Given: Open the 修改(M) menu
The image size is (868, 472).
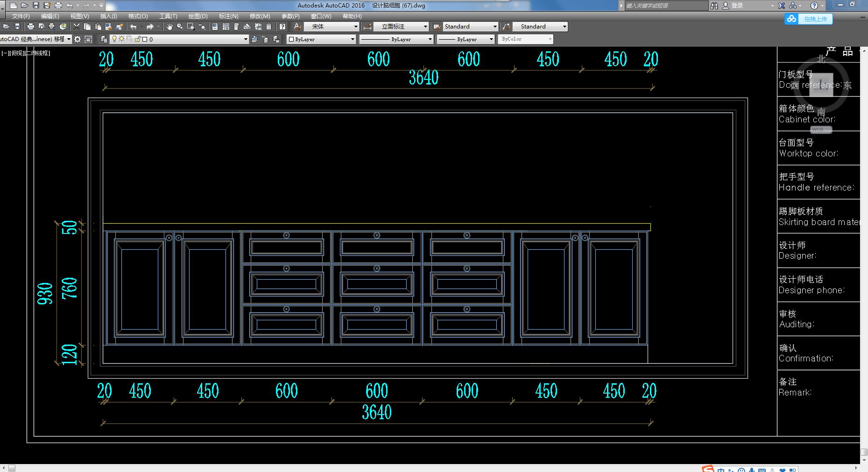Looking at the screenshot, I should click(260, 16).
